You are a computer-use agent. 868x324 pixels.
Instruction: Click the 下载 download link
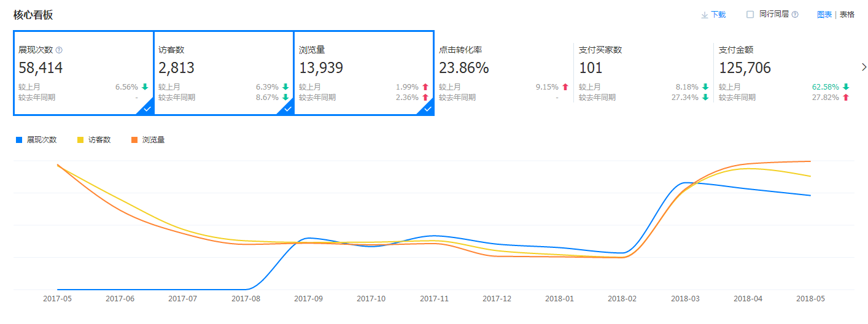(x=718, y=15)
